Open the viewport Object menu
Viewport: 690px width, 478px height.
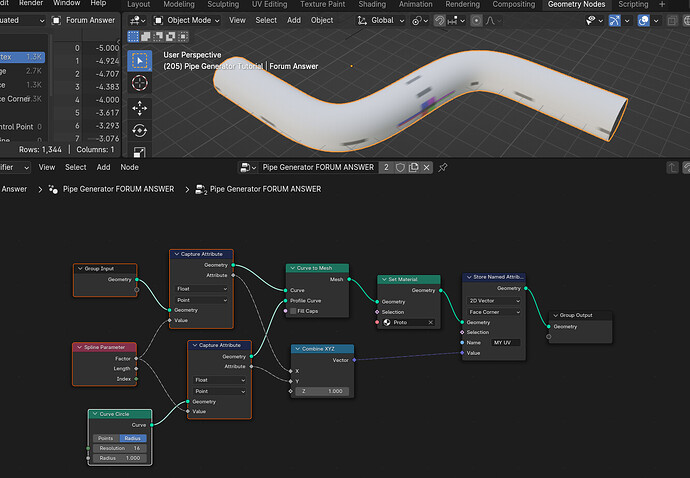[x=322, y=20]
